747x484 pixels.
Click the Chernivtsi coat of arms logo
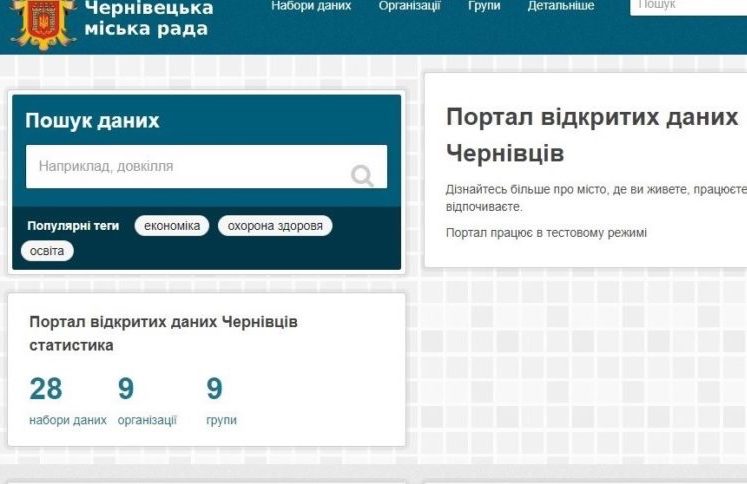[43, 22]
